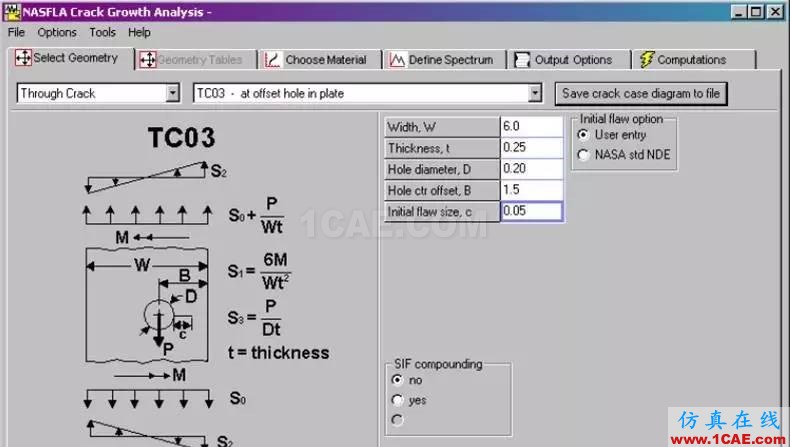The width and height of the screenshot is (790, 447).
Task: Click the Hole diameter D value field
Action: click(532, 169)
